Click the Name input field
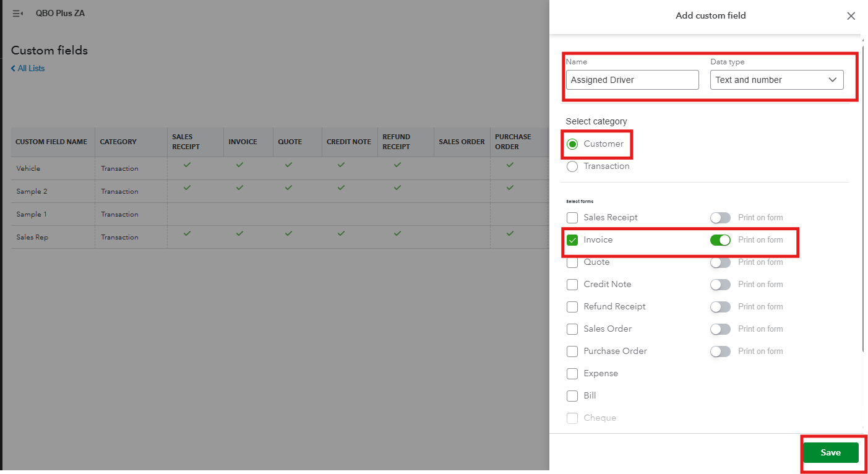The image size is (868, 474). click(x=632, y=80)
